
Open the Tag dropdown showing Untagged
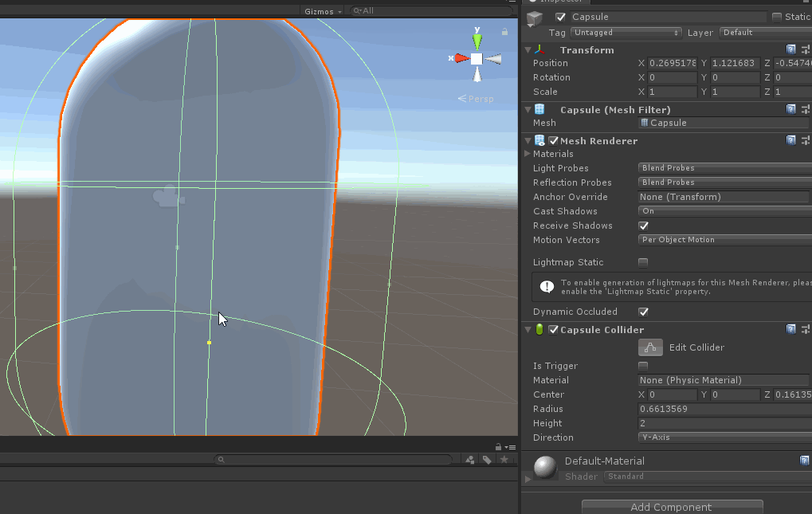point(626,33)
